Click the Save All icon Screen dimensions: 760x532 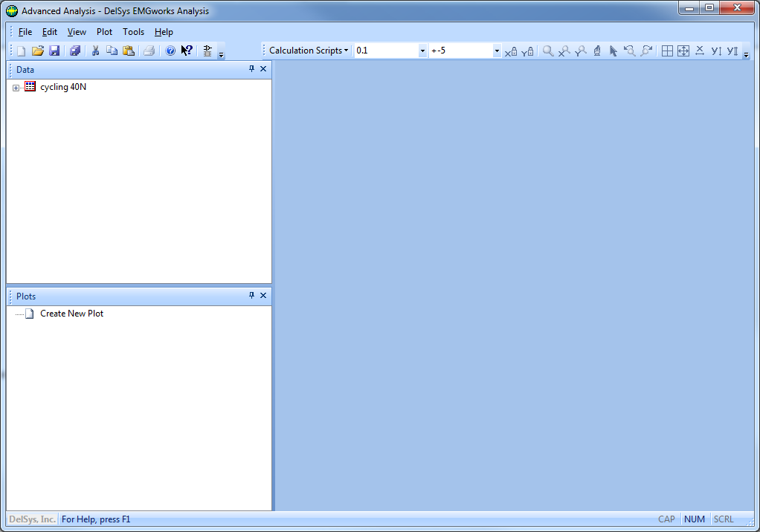click(x=75, y=51)
